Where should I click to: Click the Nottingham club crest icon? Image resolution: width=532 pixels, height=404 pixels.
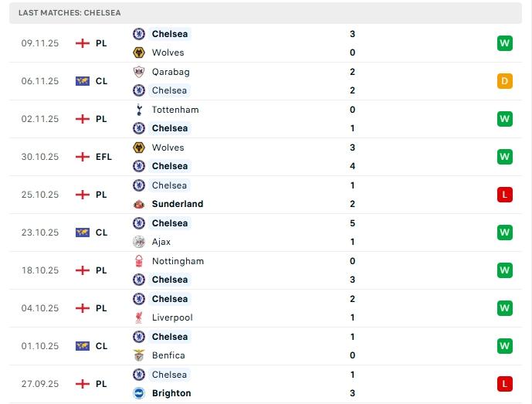click(x=139, y=261)
